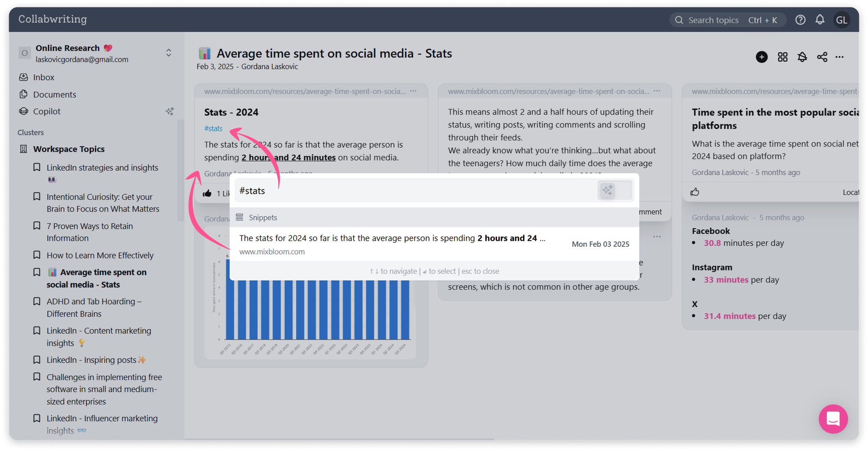Click the topic alert bell icon
Screen dimensions: 868x451
click(x=802, y=57)
